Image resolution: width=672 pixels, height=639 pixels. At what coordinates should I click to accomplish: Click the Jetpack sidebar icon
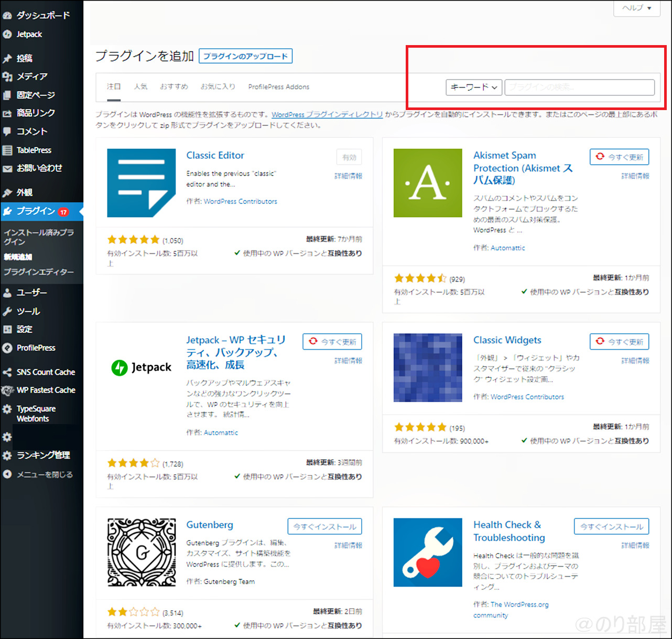click(x=7, y=35)
